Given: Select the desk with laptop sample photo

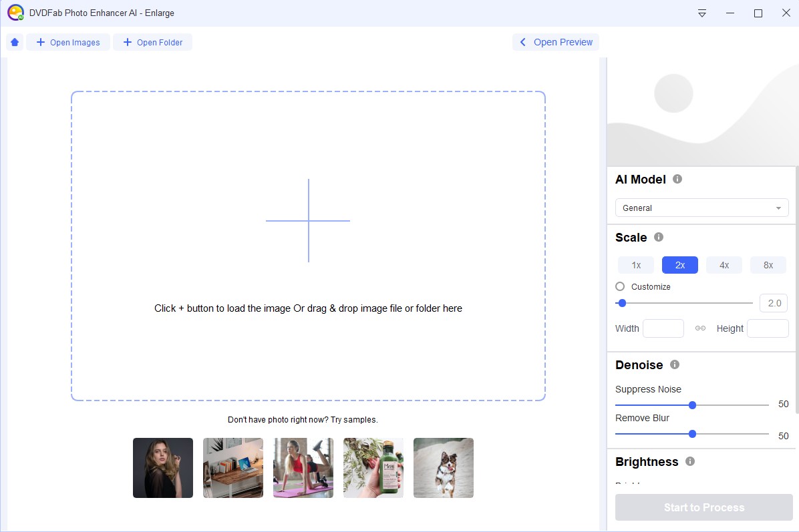Looking at the screenshot, I should tap(233, 468).
